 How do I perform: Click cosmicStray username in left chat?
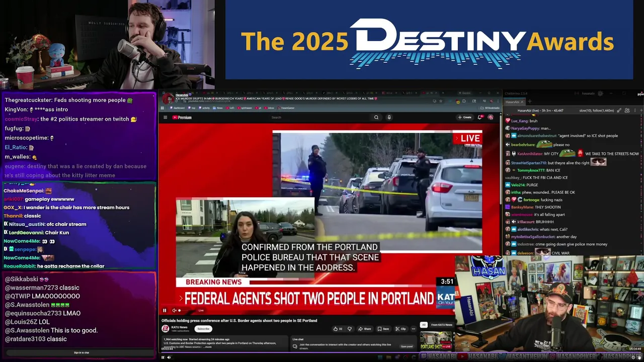[x=21, y=119]
